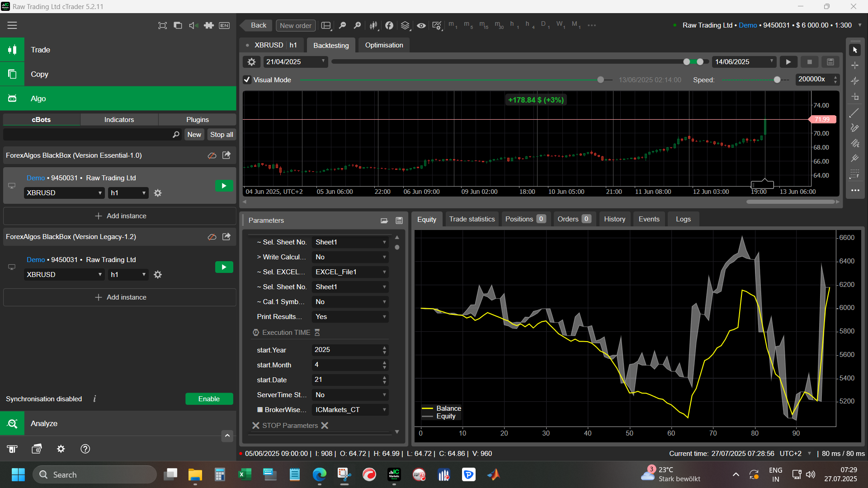Click the New order button
Screen dimensions: 868x488
[296, 25]
